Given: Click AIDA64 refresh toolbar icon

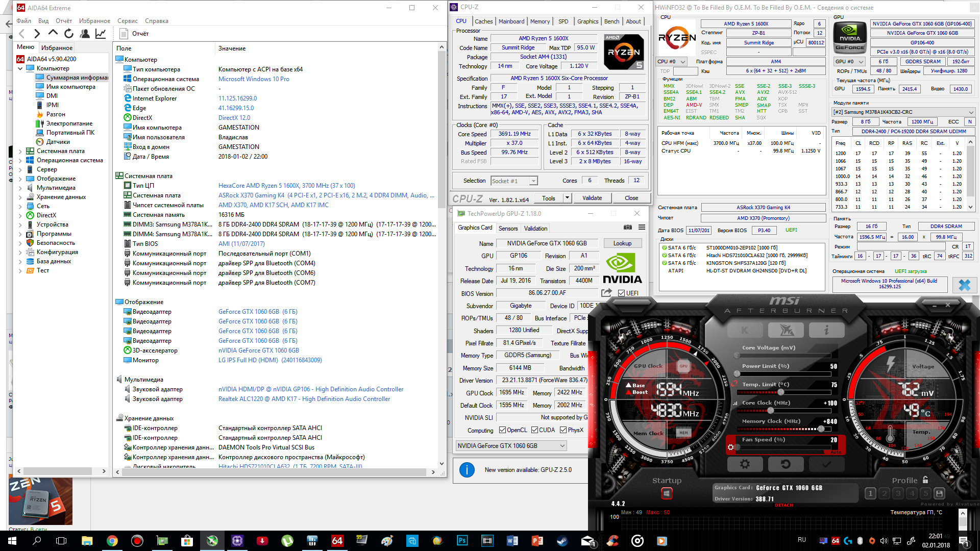Looking at the screenshot, I should pyautogui.click(x=69, y=34).
